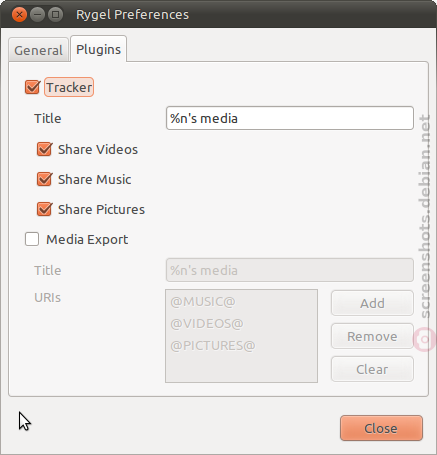Turn off Share Pictures
This screenshot has width=437, height=455.
coord(44,209)
